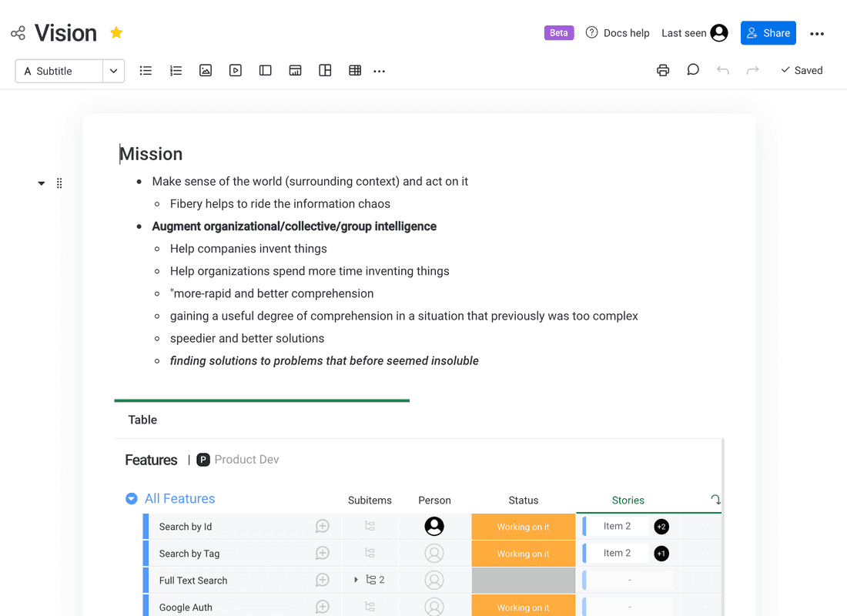Insert a video using toolbar icon
The width and height of the screenshot is (847, 616).
coord(236,71)
